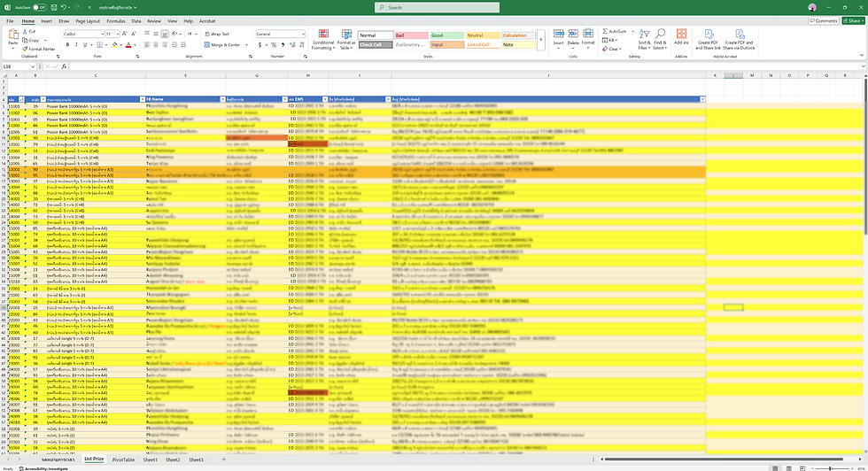This screenshot has width=868, height=471.
Task: Apply the Bad cell style
Action: [411, 35]
